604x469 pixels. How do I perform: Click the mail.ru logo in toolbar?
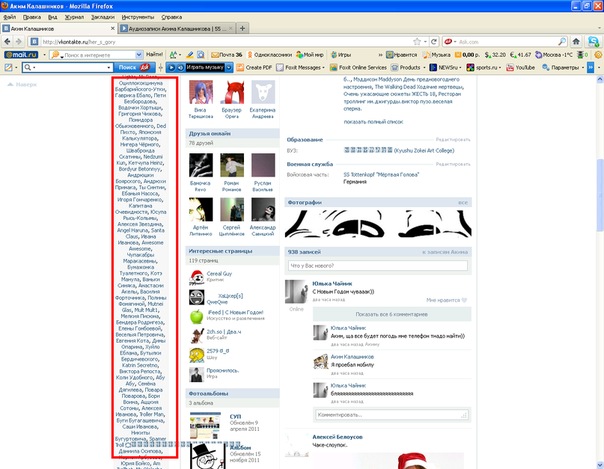[x=19, y=59]
